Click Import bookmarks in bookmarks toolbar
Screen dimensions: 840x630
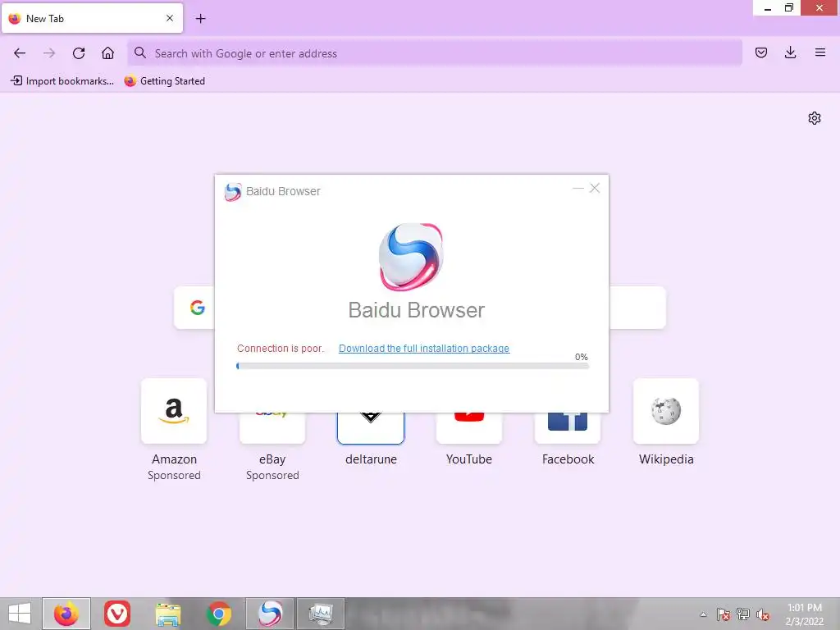pos(62,81)
